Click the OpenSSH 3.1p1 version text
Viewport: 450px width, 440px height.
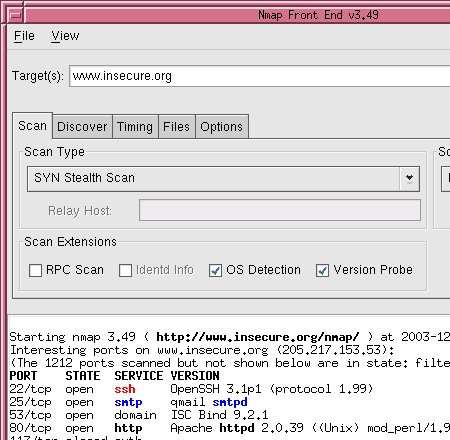coord(216,389)
